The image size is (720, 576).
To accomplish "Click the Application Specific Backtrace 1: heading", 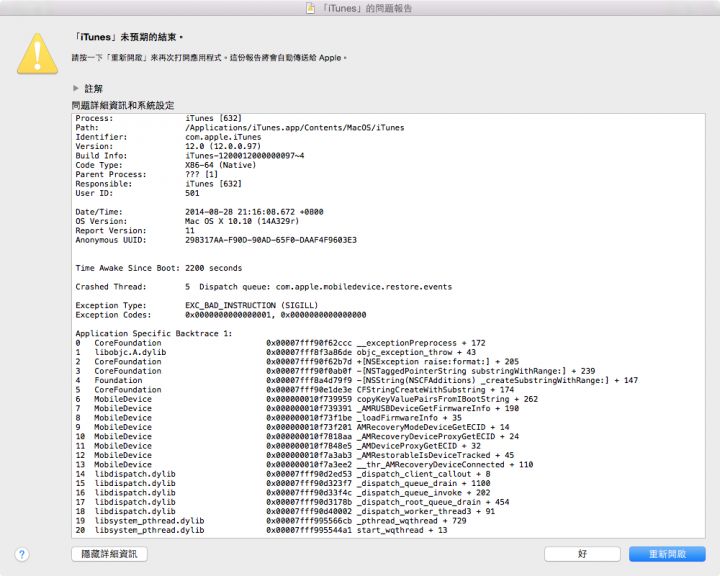I will pos(154,333).
